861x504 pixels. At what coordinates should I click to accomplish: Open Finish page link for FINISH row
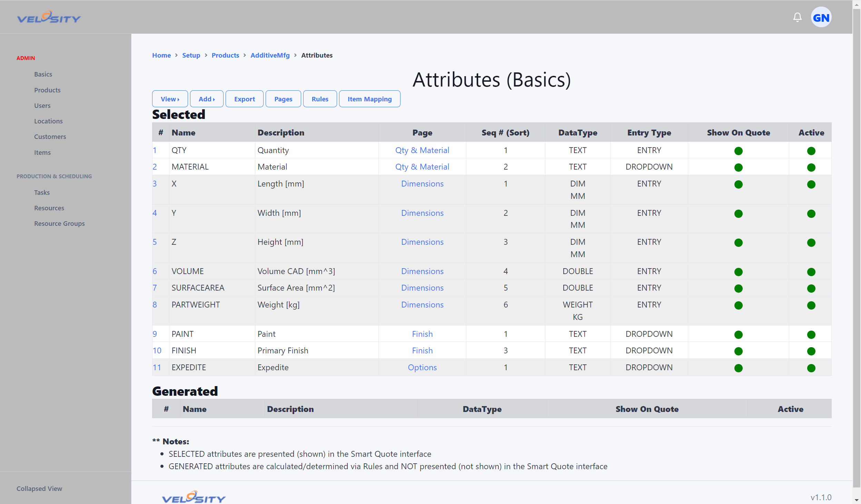click(422, 351)
